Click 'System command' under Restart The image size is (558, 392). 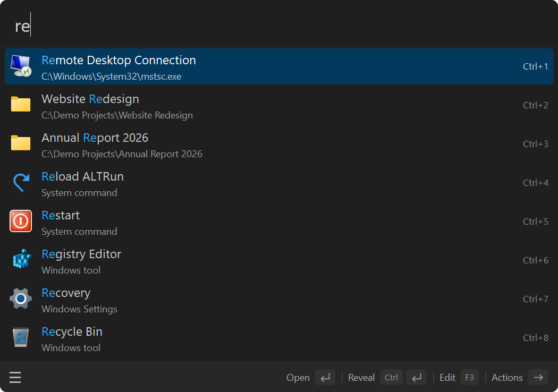pyautogui.click(x=79, y=232)
